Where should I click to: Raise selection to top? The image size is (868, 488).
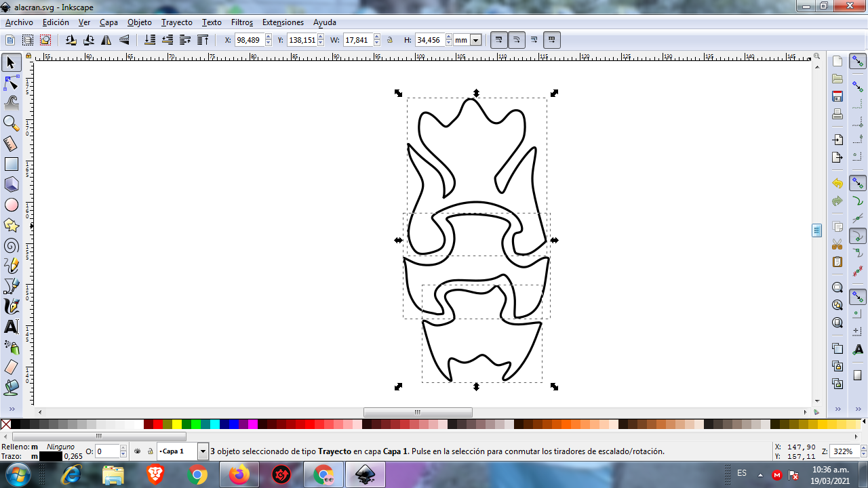(x=203, y=40)
